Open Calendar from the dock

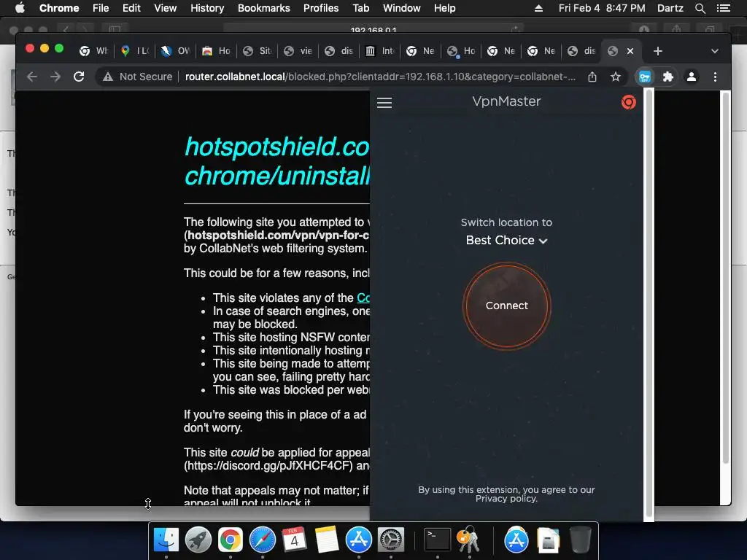point(295,540)
